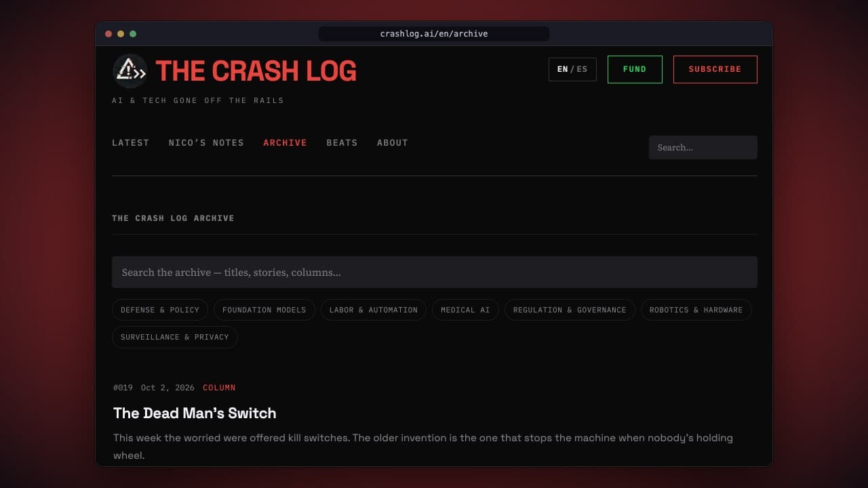
Task: Click the green FUND button
Action: [635, 69]
